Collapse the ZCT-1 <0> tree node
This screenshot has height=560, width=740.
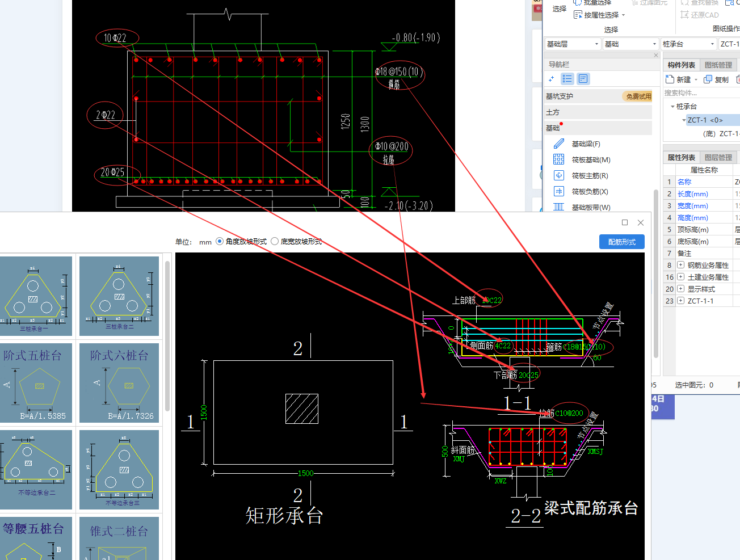tap(684, 120)
